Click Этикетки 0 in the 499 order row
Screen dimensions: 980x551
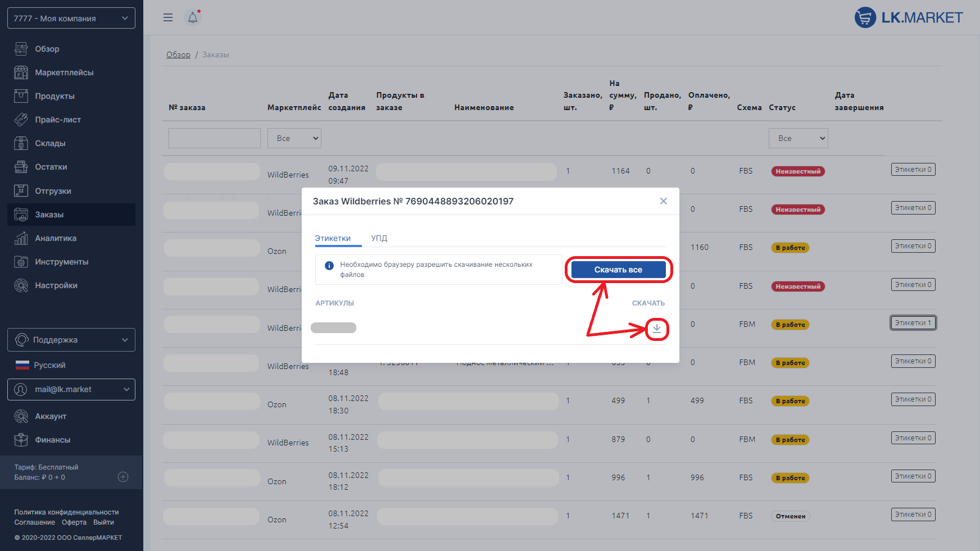(913, 399)
